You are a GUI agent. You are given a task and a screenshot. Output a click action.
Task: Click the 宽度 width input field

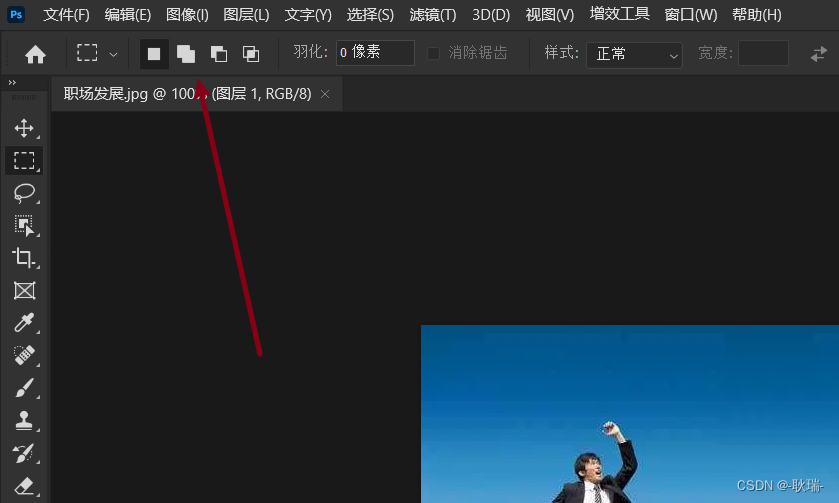pos(763,52)
